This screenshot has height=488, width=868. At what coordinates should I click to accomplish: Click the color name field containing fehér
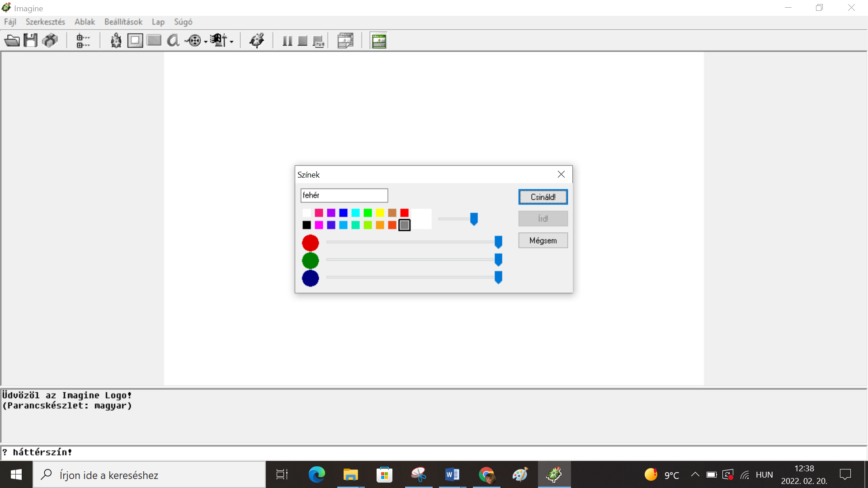click(x=344, y=195)
